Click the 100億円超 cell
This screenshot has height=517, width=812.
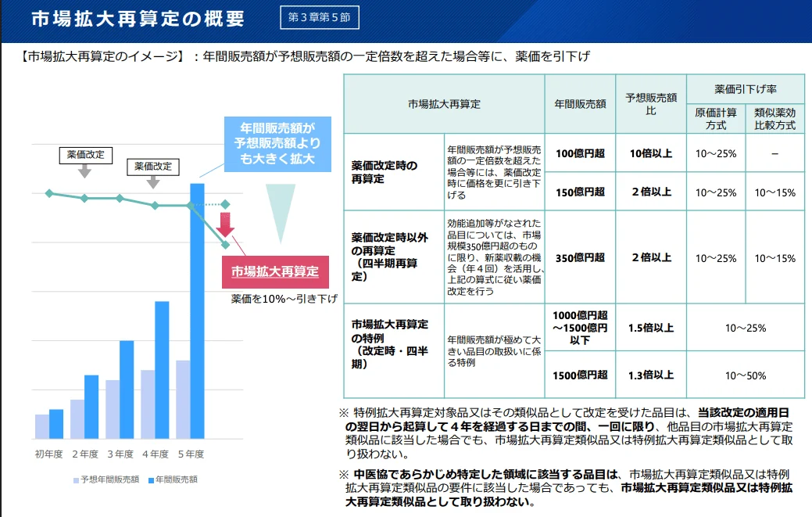coord(580,153)
